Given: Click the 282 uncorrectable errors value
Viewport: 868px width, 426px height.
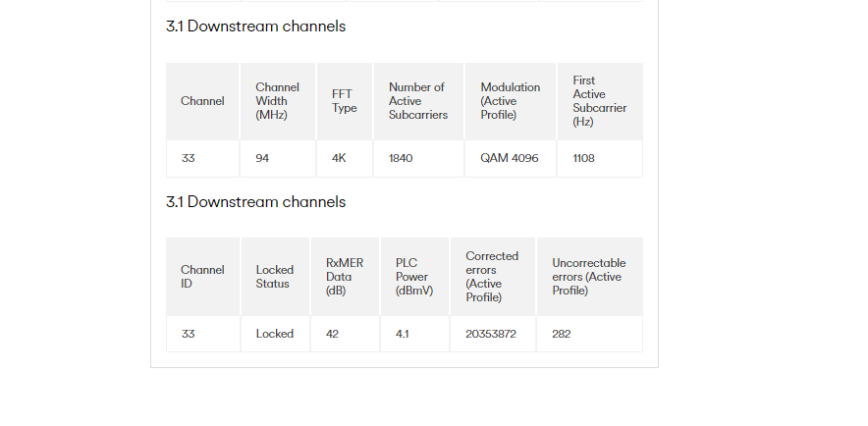Looking at the screenshot, I should [562, 334].
